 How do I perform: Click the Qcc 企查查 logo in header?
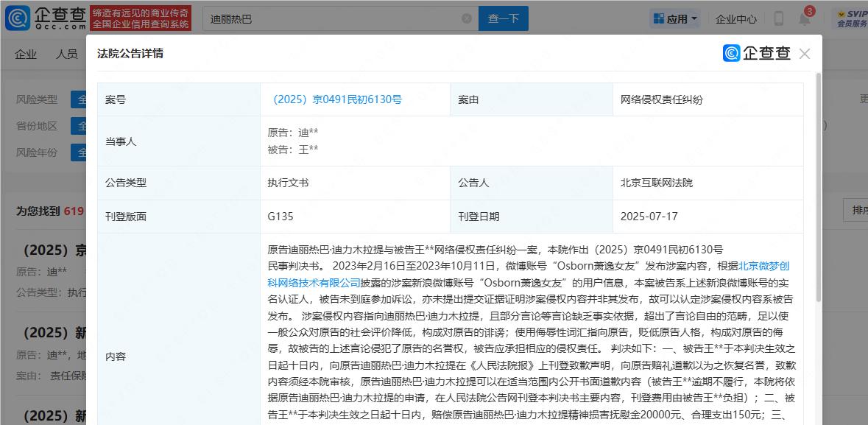pos(46,18)
